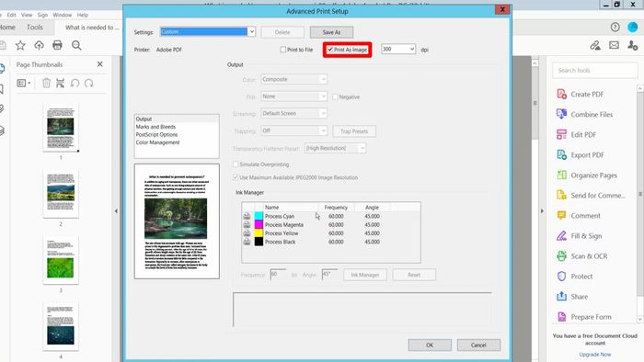The height and width of the screenshot is (362, 644).
Task: Click the yellow swatch for Process Yellow
Action: 259,233
